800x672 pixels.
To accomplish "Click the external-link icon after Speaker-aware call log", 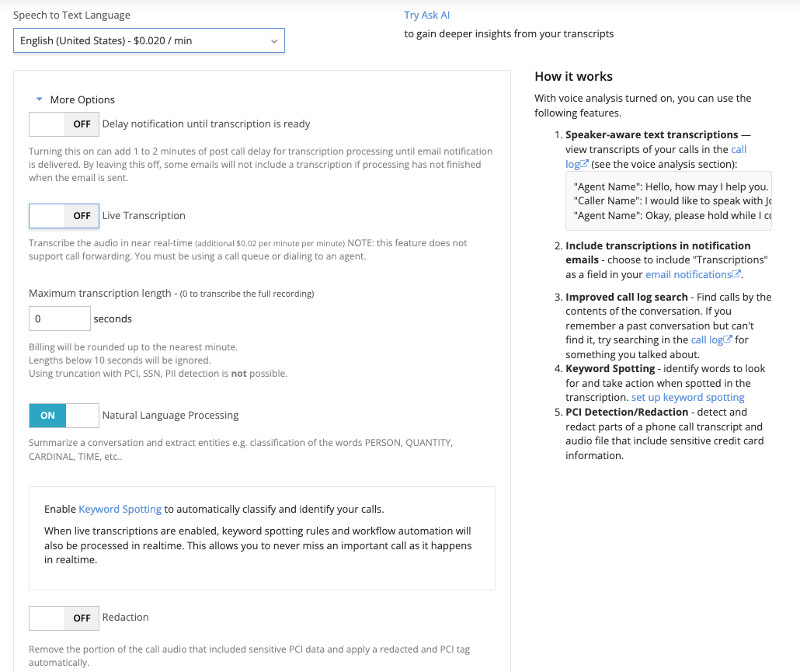I will coord(585,164).
